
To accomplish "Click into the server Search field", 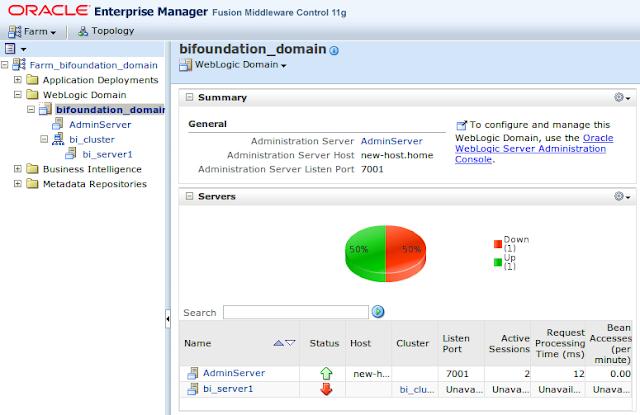I will coord(295,312).
